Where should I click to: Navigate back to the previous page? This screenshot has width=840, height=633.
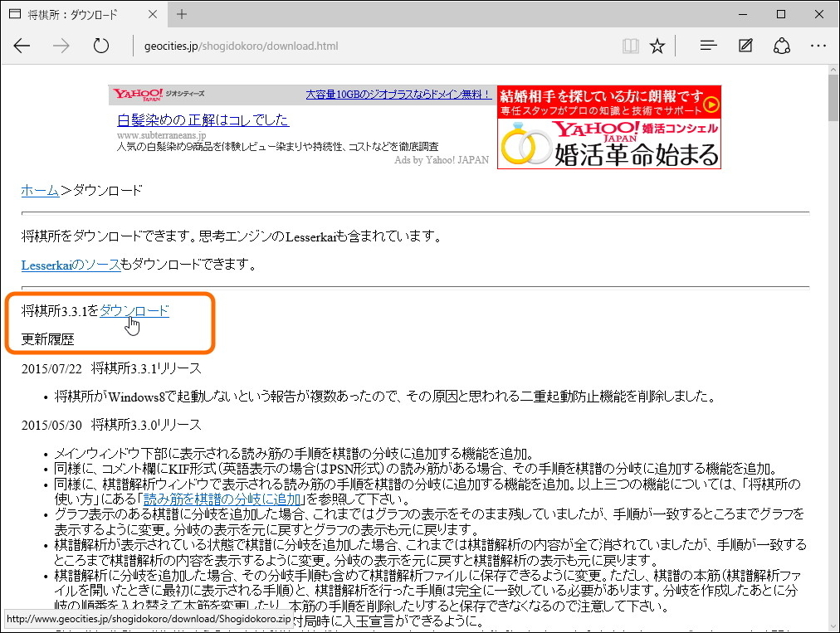tap(22, 46)
